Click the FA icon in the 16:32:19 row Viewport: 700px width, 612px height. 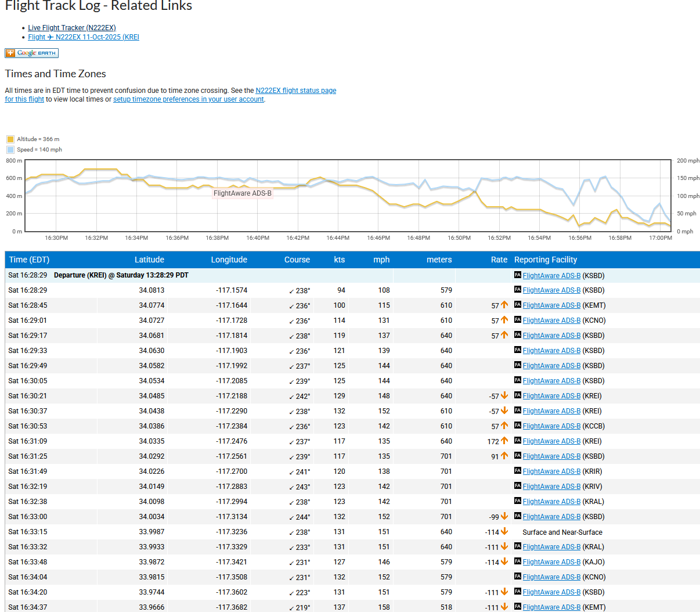tap(518, 486)
